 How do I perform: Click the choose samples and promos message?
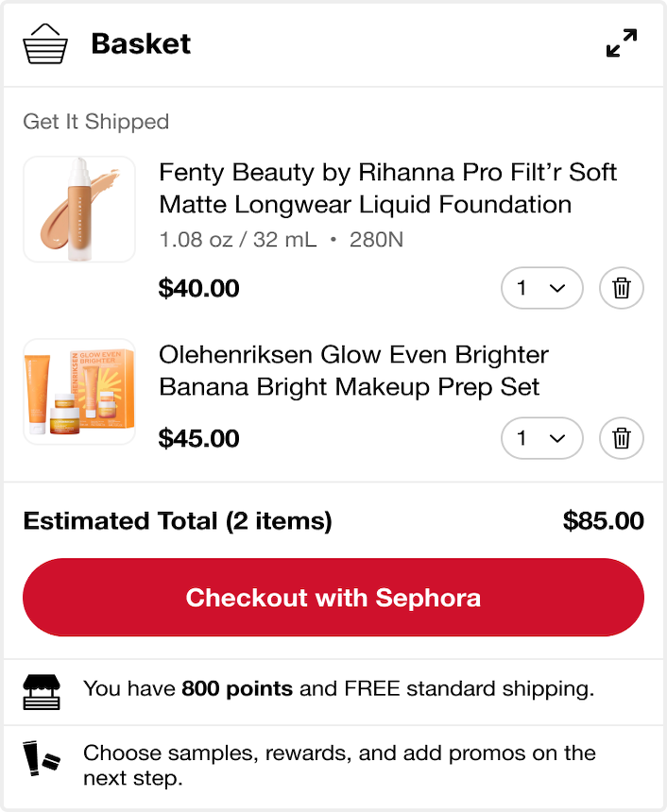coord(338,766)
